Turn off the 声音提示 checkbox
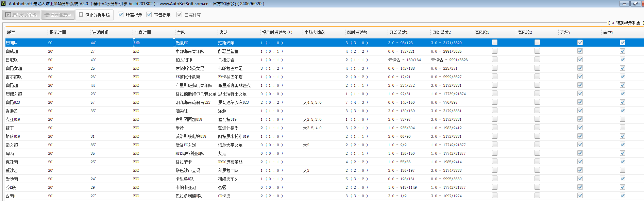This screenshot has height=201, width=644. 149,15
